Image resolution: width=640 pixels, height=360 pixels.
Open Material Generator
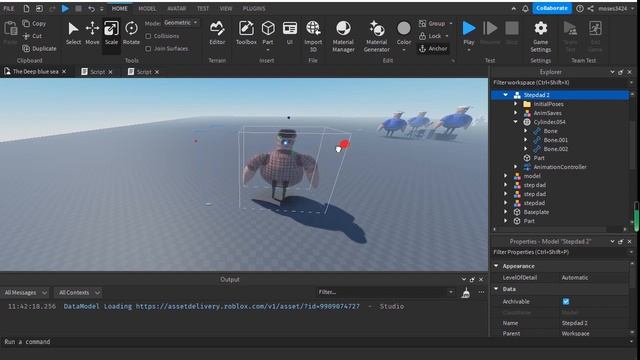click(376, 36)
